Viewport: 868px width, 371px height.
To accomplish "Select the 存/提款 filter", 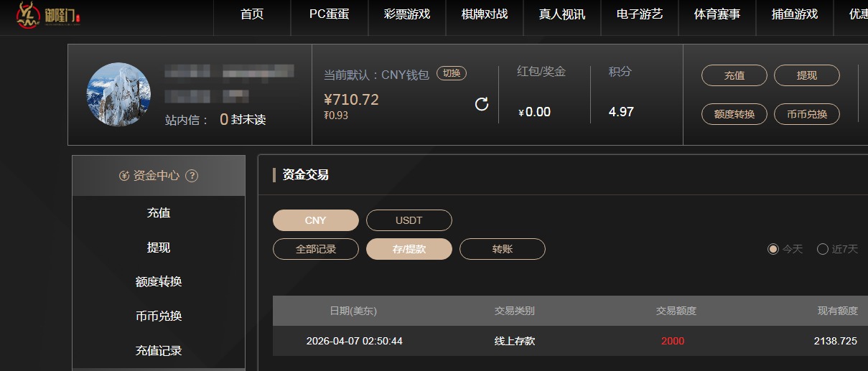I will (x=409, y=249).
